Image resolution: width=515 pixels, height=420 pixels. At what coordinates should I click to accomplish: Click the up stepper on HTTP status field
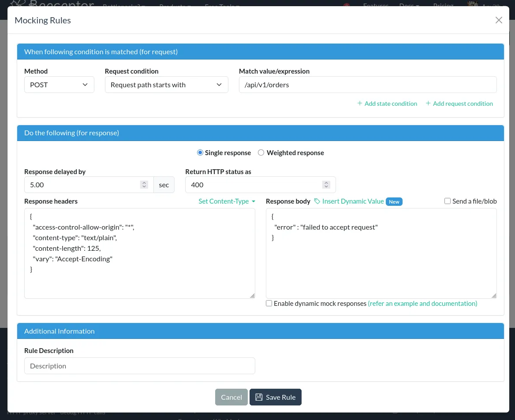click(326, 182)
